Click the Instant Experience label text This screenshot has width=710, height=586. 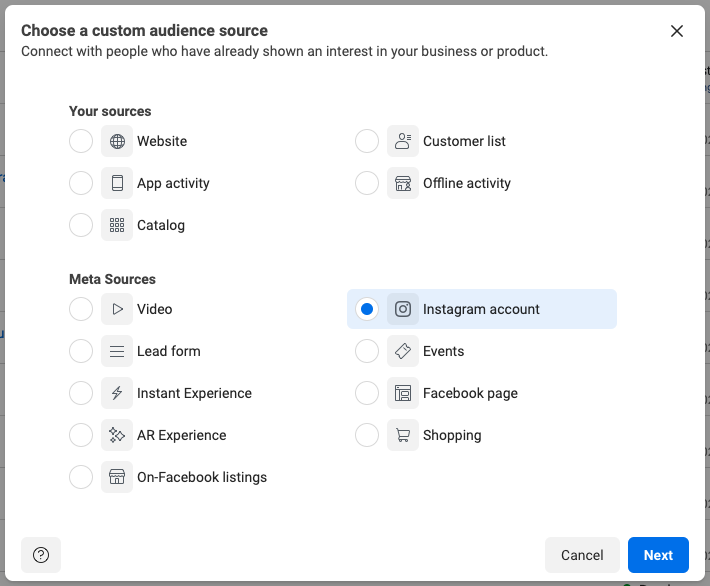(194, 394)
